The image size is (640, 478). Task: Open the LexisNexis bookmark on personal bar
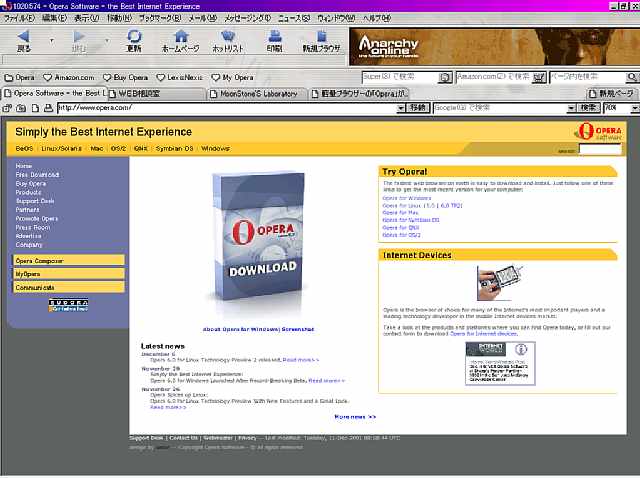[x=180, y=77]
